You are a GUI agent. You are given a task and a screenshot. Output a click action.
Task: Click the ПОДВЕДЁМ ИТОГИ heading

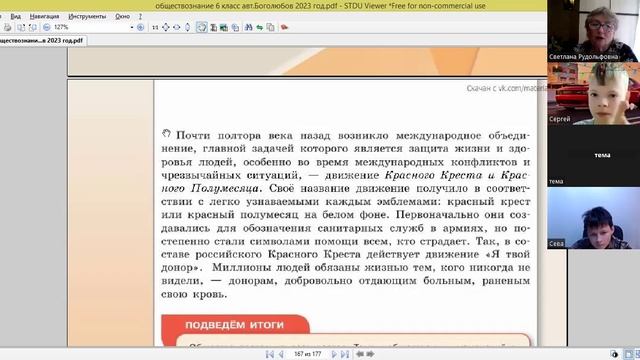234,325
